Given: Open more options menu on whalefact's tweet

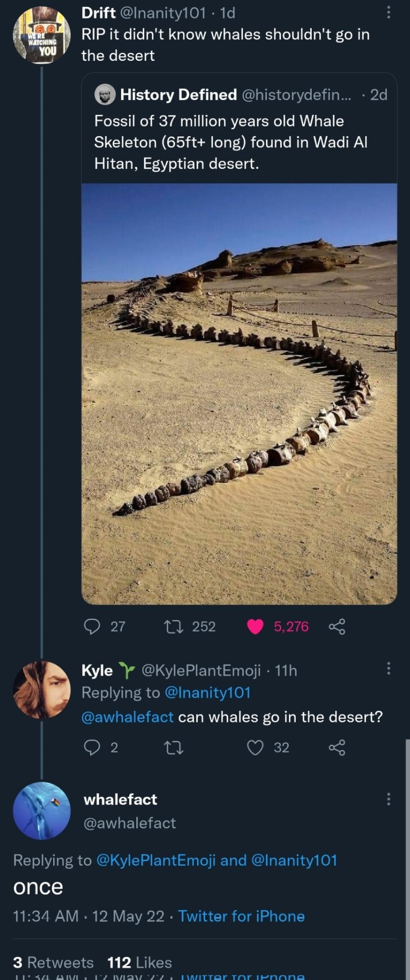Looking at the screenshot, I should coord(388,799).
